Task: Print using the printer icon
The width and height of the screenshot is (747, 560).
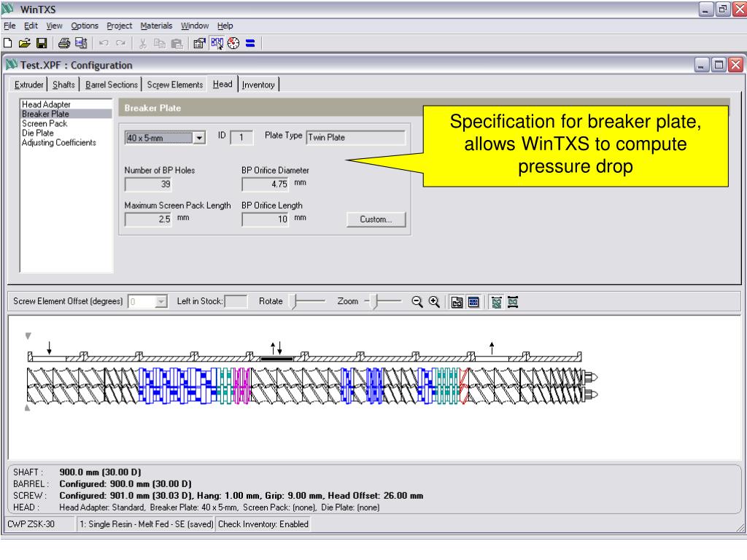Action: pyautogui.click(x=64, y=43)
